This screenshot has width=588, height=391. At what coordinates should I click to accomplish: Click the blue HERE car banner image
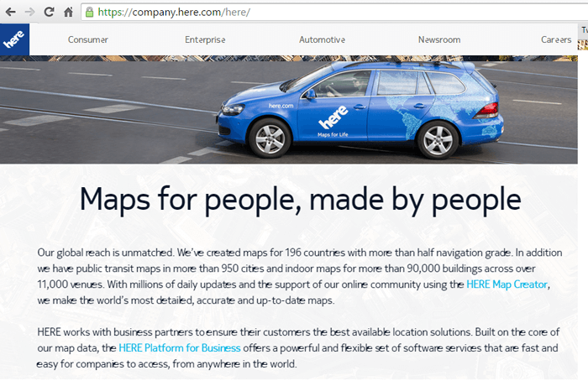point(289,110)
